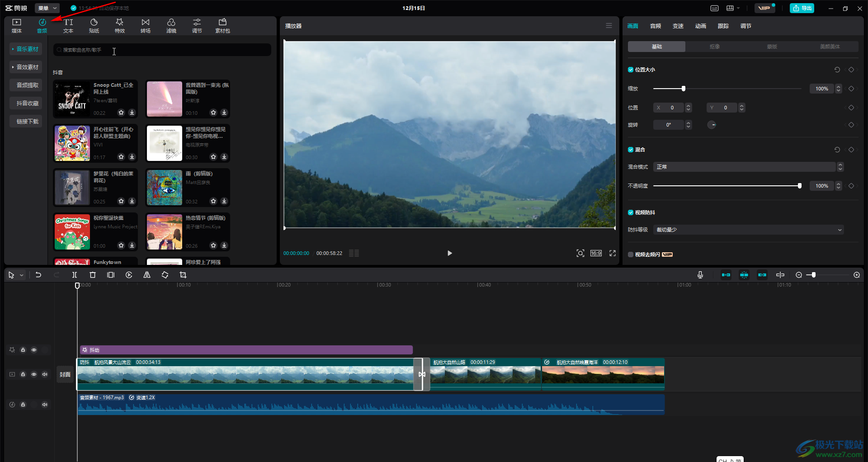Viewport: 868px width, 462px height.
Task: Select the 抠像 cutout sub-tab
Action: point(714,47)
